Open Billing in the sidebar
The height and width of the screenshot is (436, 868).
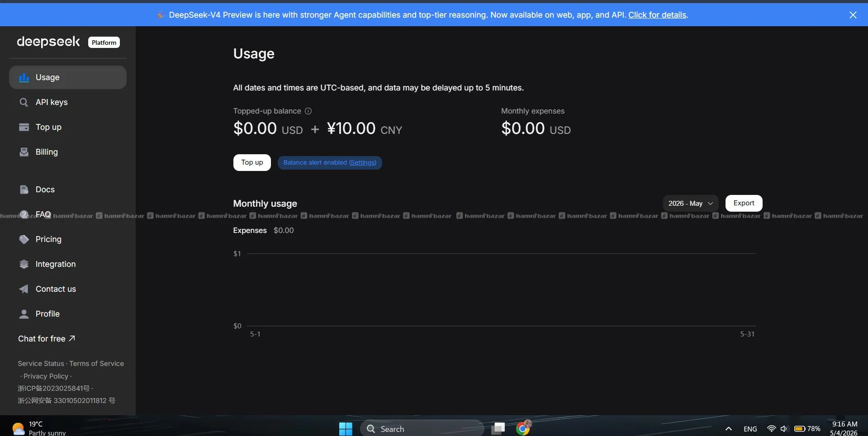click(68, 152)
